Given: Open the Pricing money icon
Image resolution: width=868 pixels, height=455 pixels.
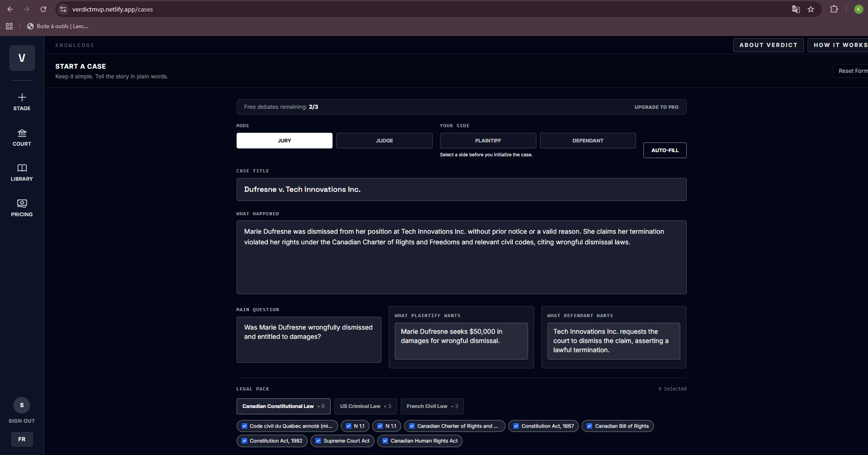Looking at the screenshot, I should coord(22,203).
